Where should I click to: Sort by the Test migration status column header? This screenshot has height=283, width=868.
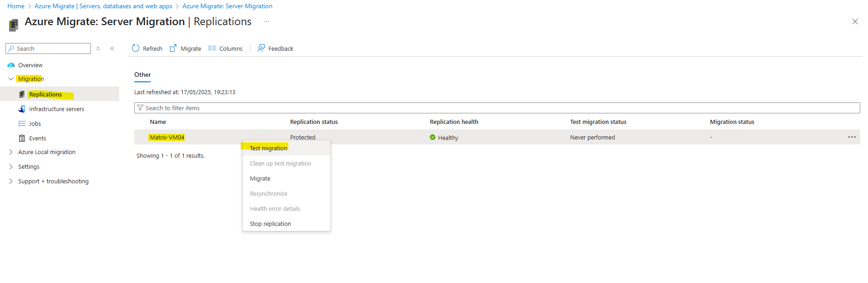(x=598, y=122)
